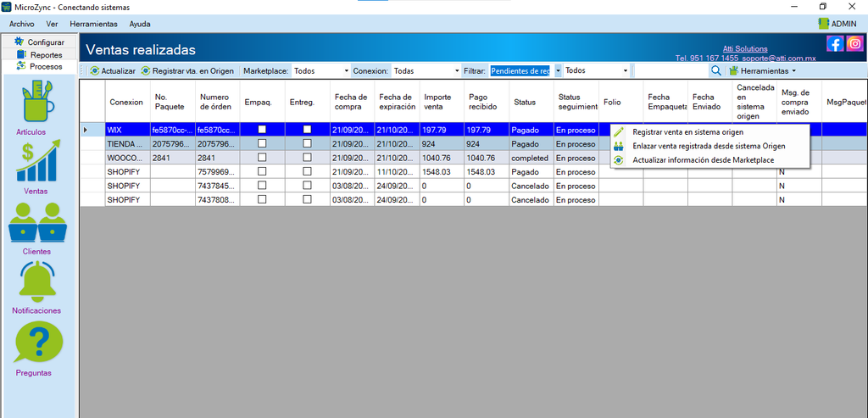Screen dimensions: 868x418
Task: Open the Archivo menu
Action: point(21,24)
